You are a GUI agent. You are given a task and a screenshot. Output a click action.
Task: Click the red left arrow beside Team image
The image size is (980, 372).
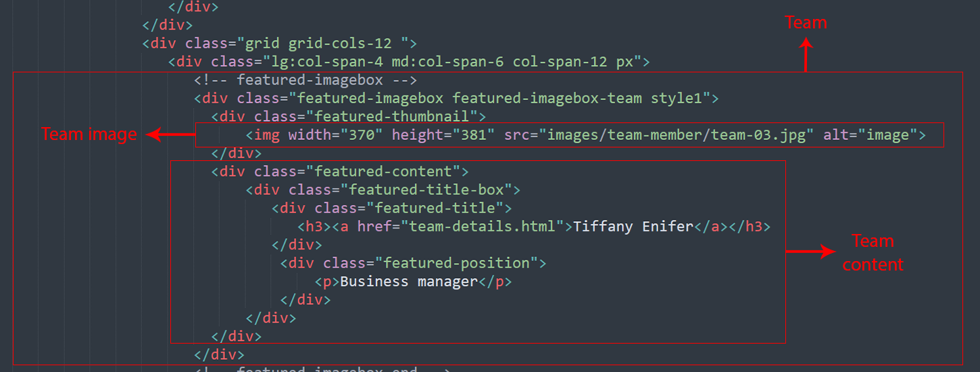pyautogui.click(x=171, y=135)
